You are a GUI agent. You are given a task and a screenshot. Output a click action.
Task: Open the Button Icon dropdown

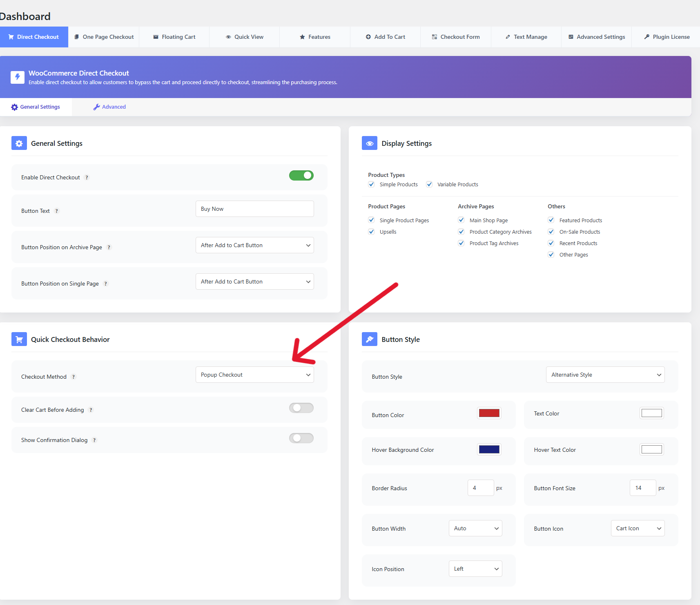[x=638, y=528]
